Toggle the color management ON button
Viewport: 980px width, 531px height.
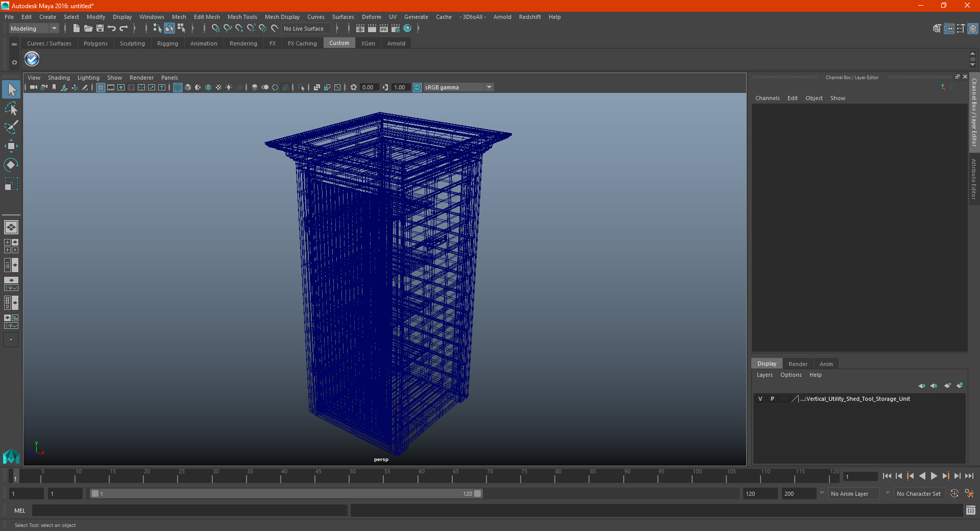(x=417, y=87)
